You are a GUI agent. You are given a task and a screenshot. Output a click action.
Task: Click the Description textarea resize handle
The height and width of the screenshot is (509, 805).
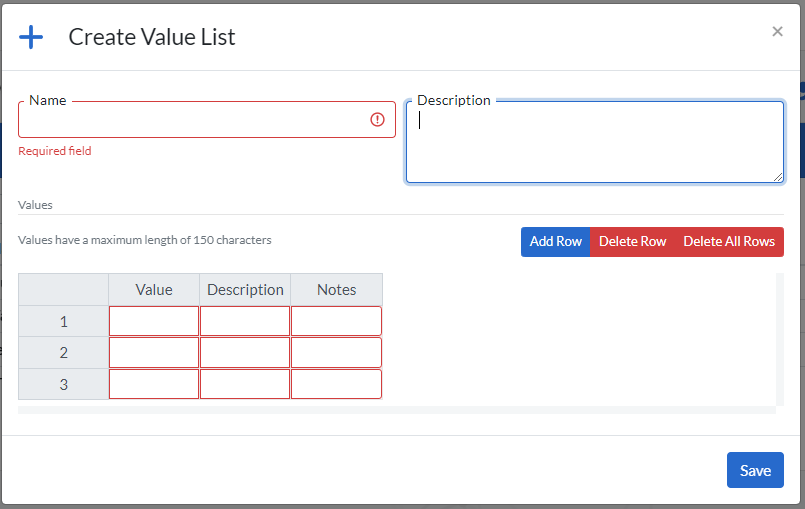click(x=777, y=176)
